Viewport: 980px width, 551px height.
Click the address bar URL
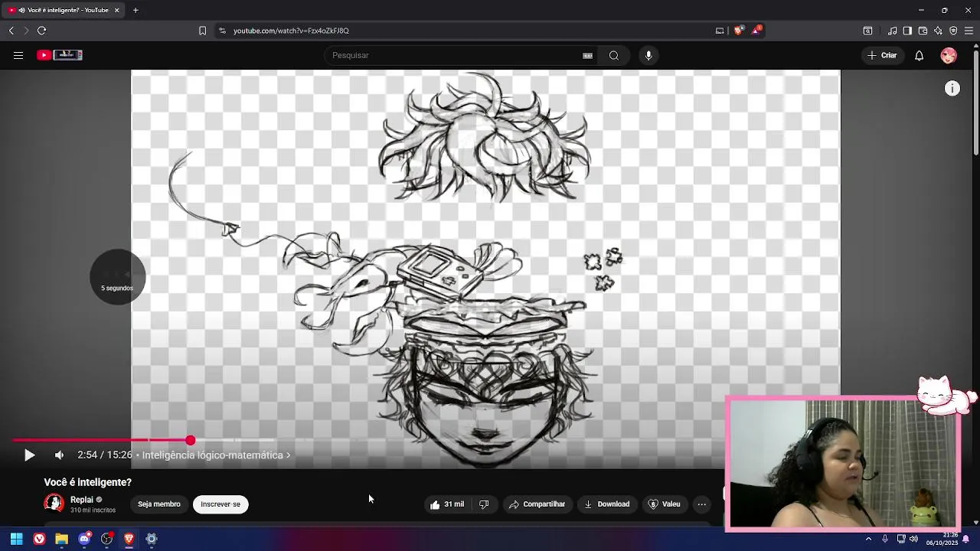(291, 31)
